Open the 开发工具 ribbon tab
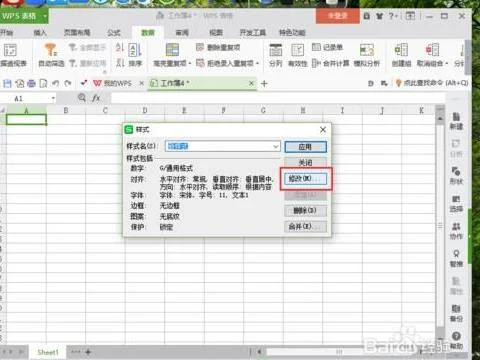The image size is (480, 360). pyautogui.click(x=253, y=33)
